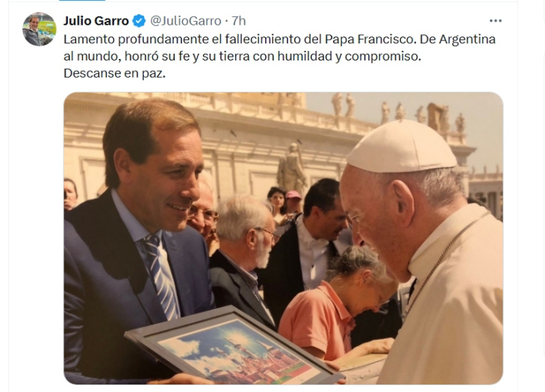The width and height of the screenshot is (545, 392).
Task: Open Julio Garro's profile avatar
Action: 40,29
